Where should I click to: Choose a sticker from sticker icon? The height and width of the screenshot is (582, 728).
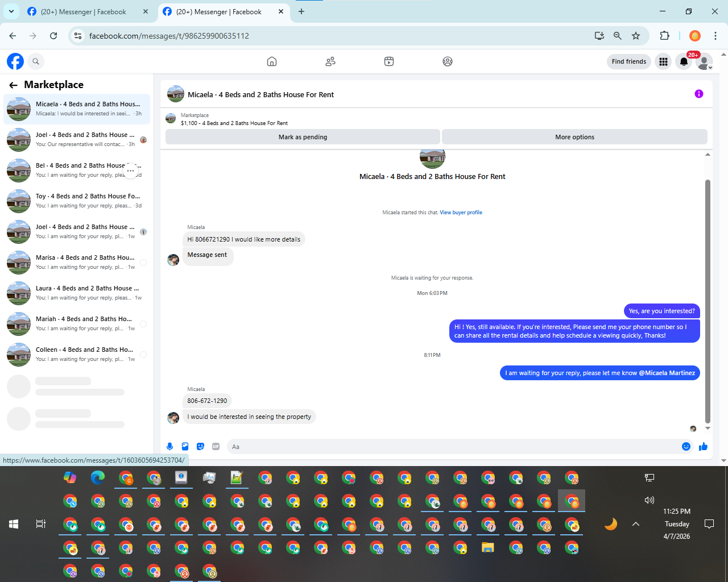[200, 447]
